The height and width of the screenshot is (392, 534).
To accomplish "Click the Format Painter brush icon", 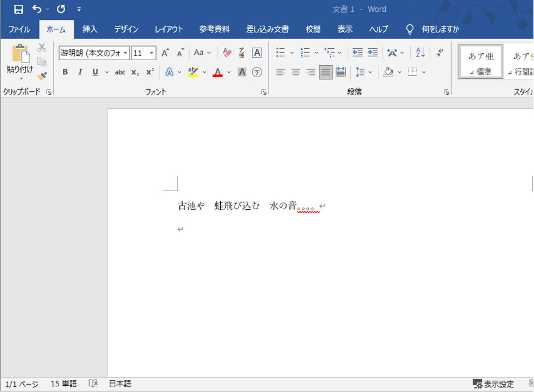I will coord(42,76).
